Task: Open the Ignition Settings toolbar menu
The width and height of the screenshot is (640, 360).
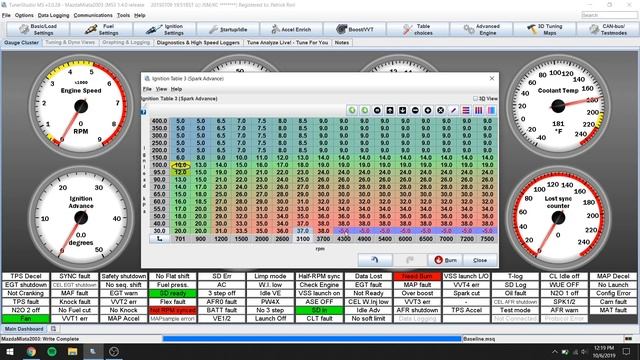Action: [164, 29]
